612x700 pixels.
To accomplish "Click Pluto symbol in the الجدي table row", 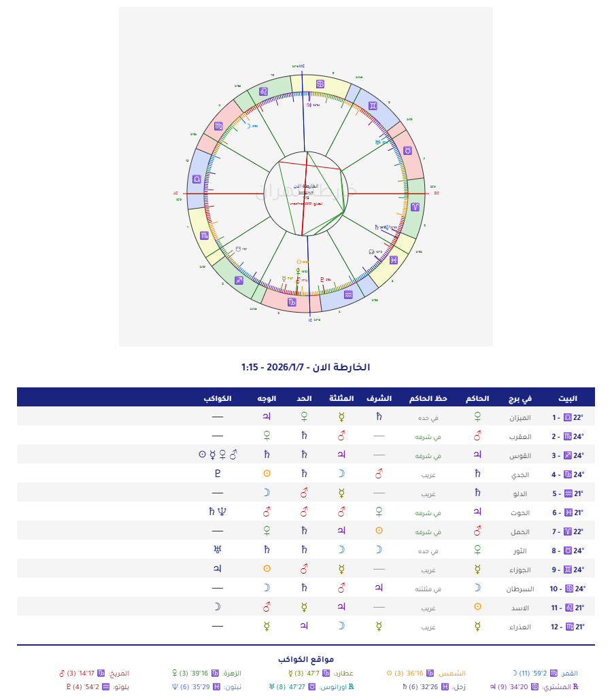I will (218, 474).
